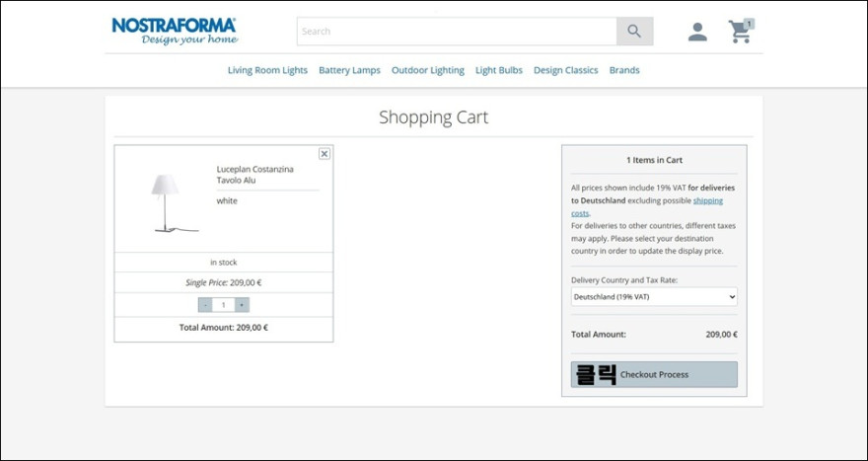Open the Light Bulbs menu
868x461 pixels.
(x=499, y=70)
